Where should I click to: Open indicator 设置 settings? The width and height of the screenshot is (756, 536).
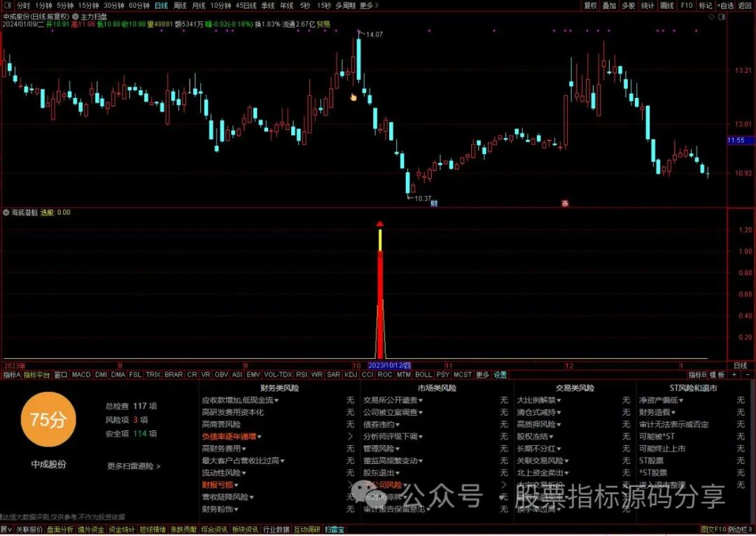[x=500, y=374]
